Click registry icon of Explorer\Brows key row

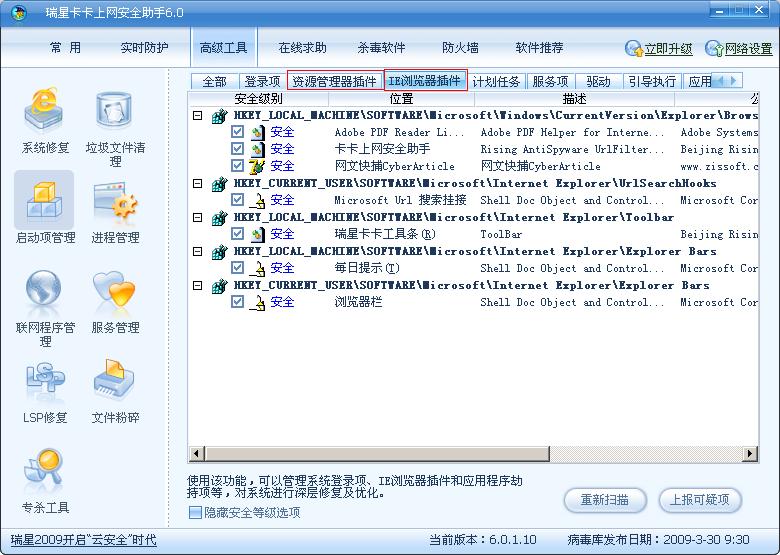pos(219,115)
